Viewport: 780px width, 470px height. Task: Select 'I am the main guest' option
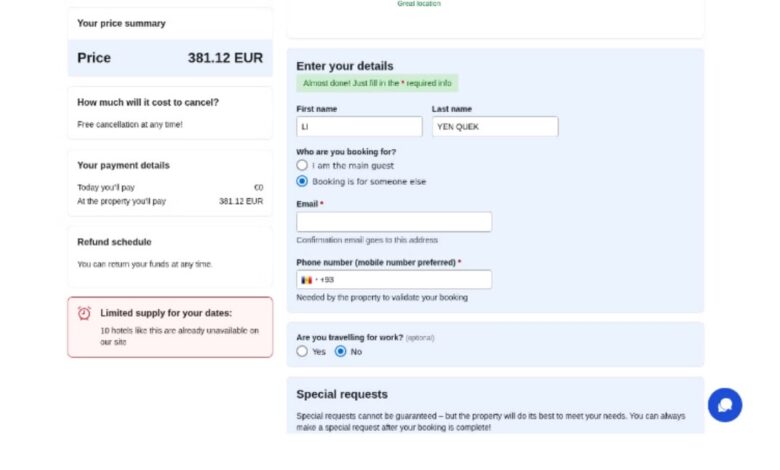[x=302, y=165]
